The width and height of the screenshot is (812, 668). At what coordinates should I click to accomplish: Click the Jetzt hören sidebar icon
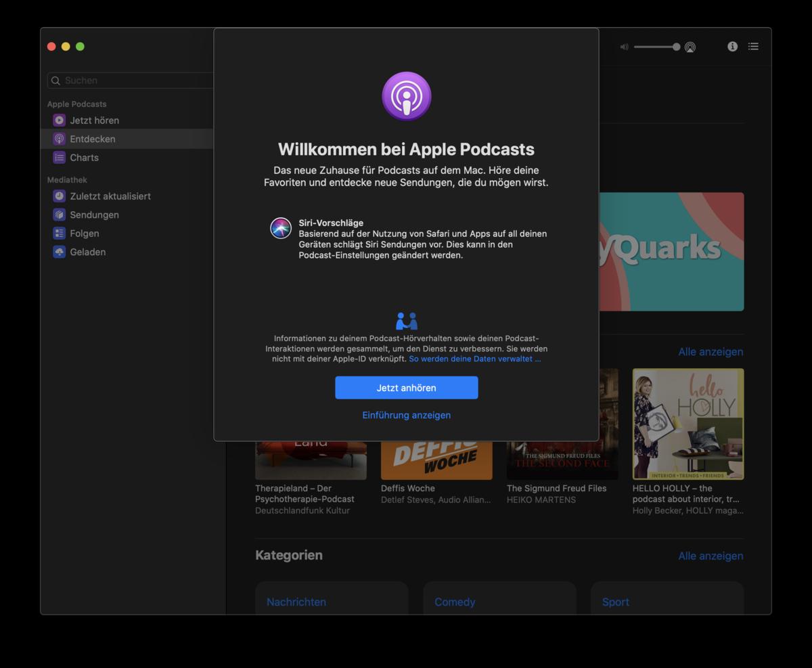tap(60, 120)
